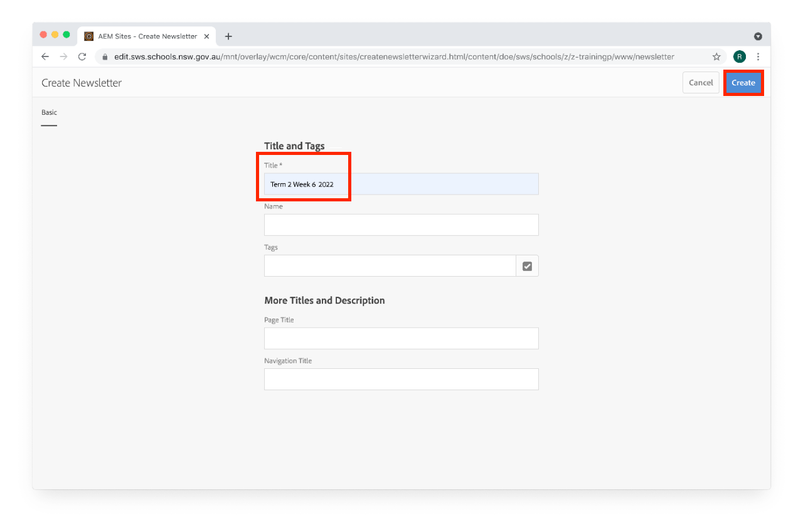The height and width of the screenshot is (532, 803).
Task: Switch to the Basic tab
Action: [x=49, y=113]
